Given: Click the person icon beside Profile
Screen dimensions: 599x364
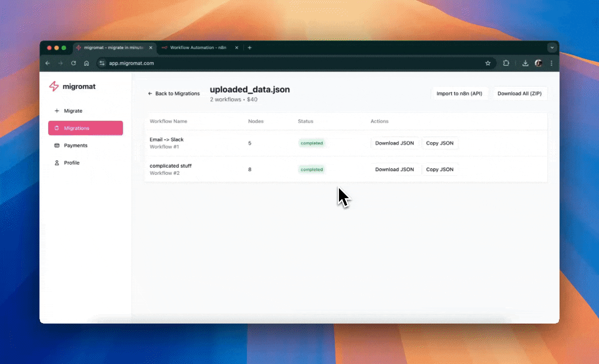Looking at the screenshot, I should point(57,162).
